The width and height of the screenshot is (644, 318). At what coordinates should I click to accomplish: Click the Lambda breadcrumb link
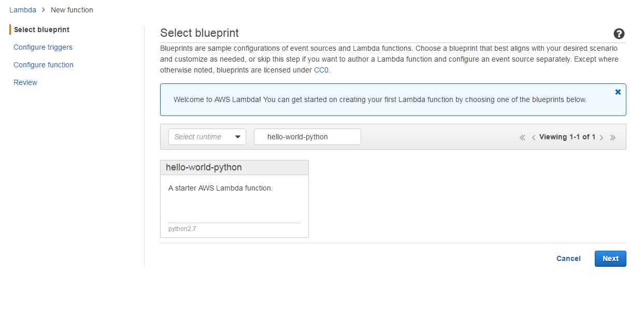23,10
